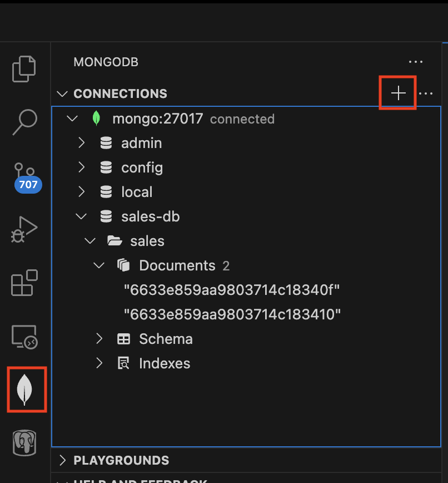Select the admin database label
448x483 pixels.
pos(142,143)
